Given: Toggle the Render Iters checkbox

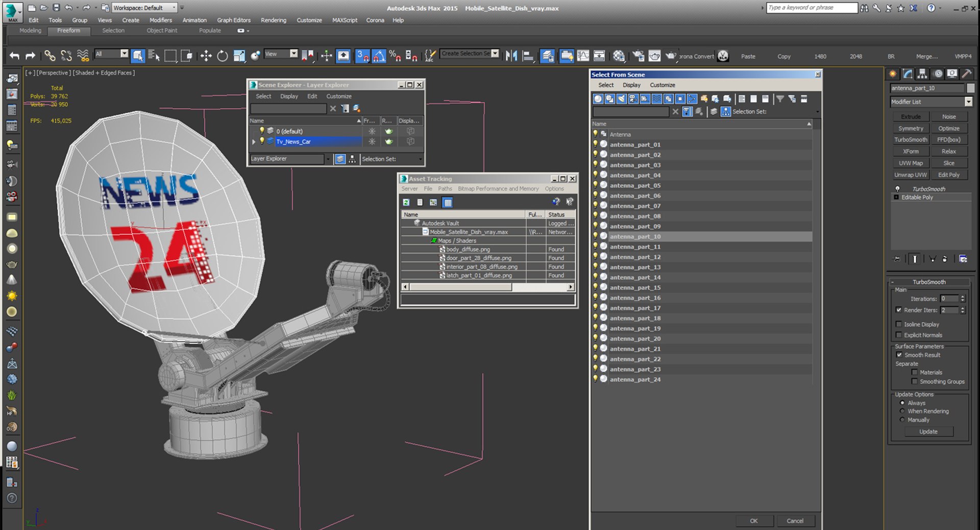Looking at the screenshot, I should pyautogui.click(x=898, y=310).
